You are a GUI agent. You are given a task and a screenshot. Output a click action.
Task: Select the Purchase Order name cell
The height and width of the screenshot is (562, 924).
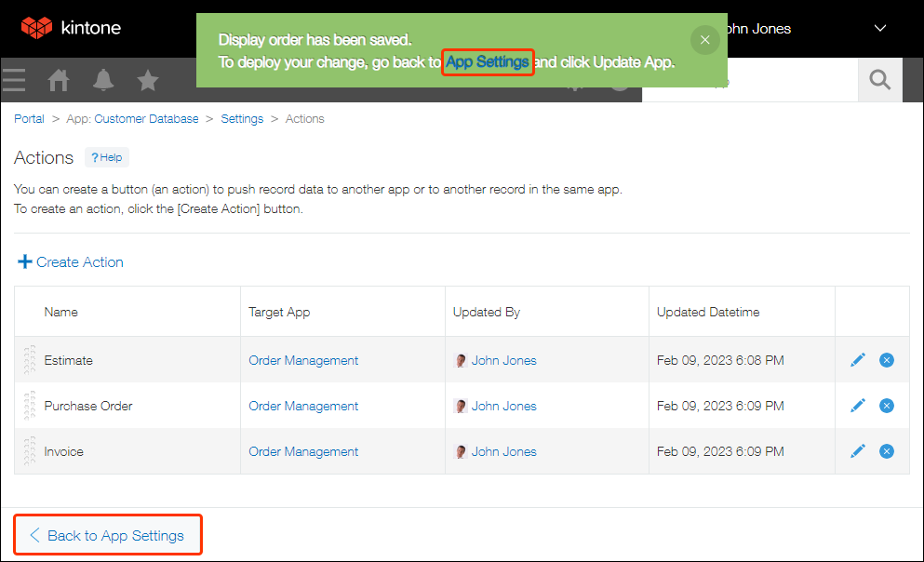pyautogui.click(x=127, y=406)
